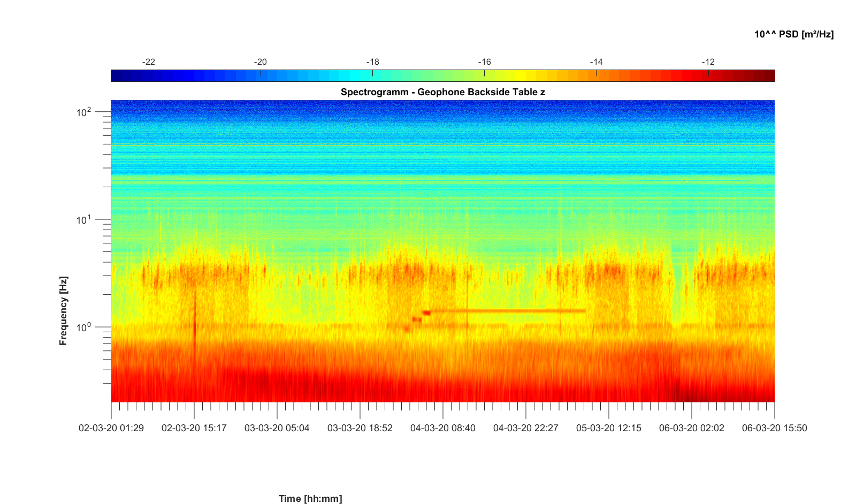Click the long horizontal red line above 1 Hz
856x504 pixels.
(x=508, y=311)
